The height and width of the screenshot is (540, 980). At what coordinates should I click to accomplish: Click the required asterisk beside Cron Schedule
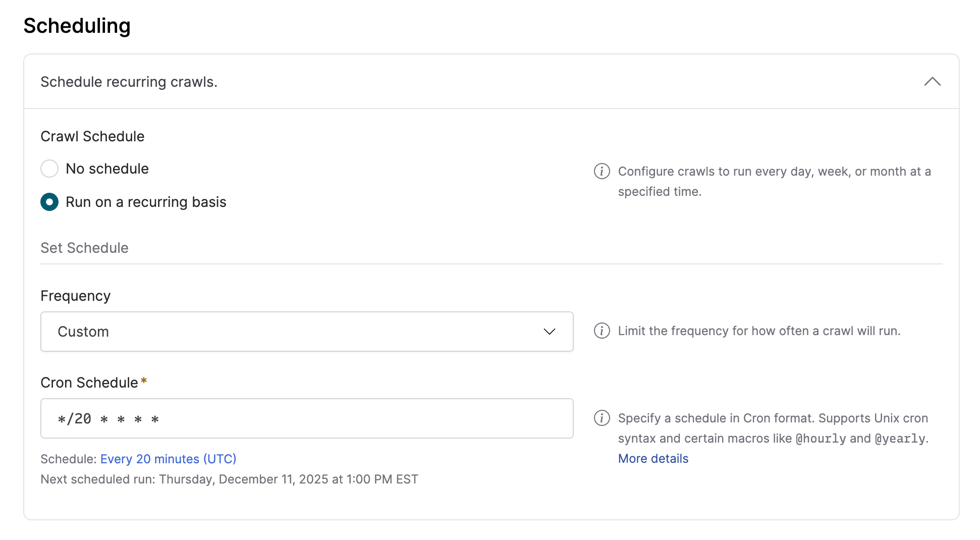pos(144,382)
